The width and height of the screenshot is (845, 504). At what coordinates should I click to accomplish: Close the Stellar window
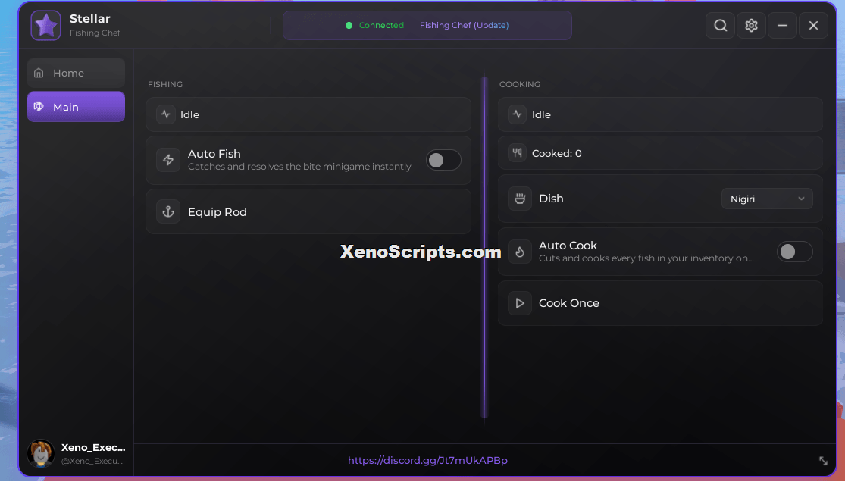[813, 25]
